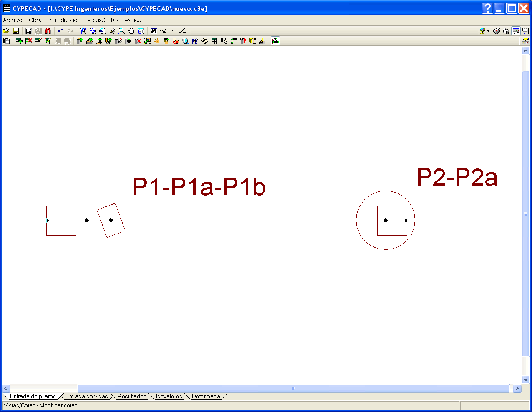
Task: Click the title bar help question mark button
Action: tap(487, 8)
